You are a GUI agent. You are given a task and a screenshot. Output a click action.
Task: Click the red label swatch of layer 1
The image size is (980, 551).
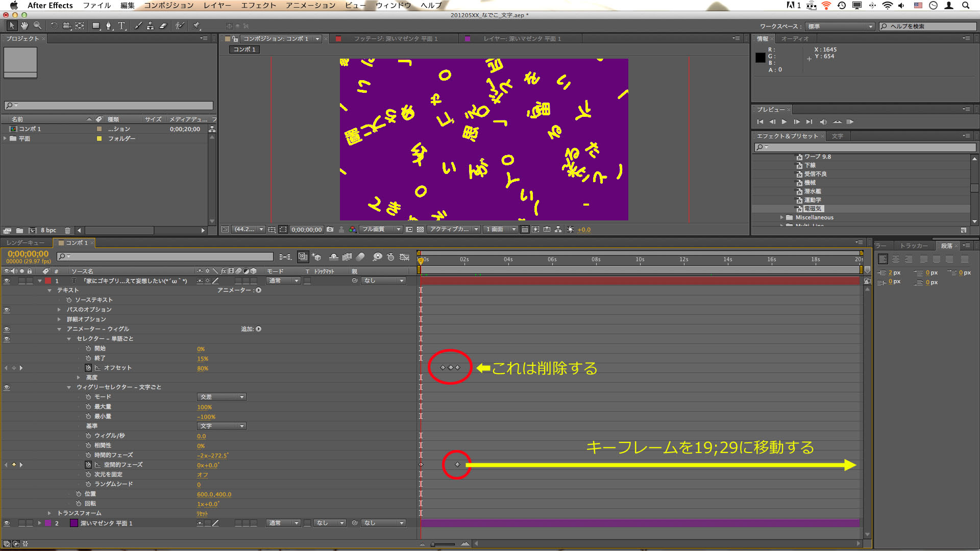[x=48, y=281]
